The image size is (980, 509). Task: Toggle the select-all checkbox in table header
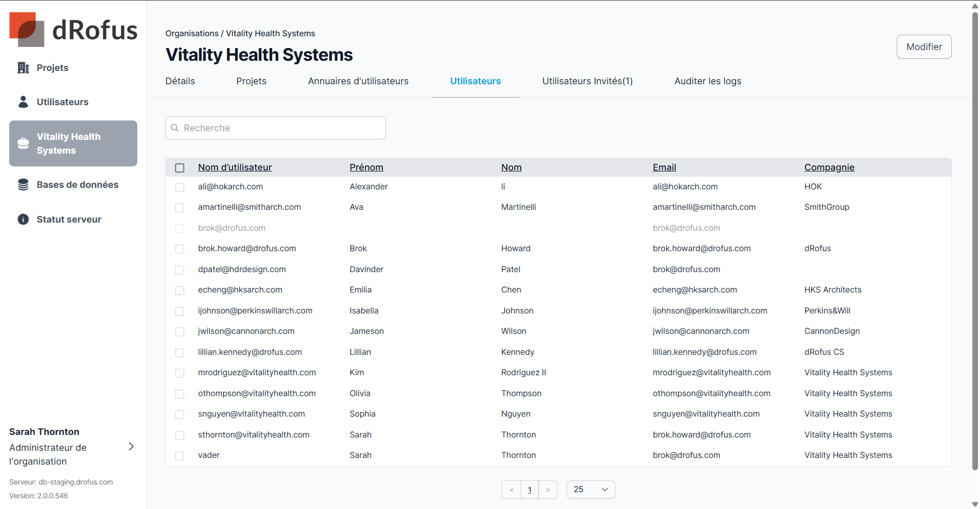click(x=180, y=168)
